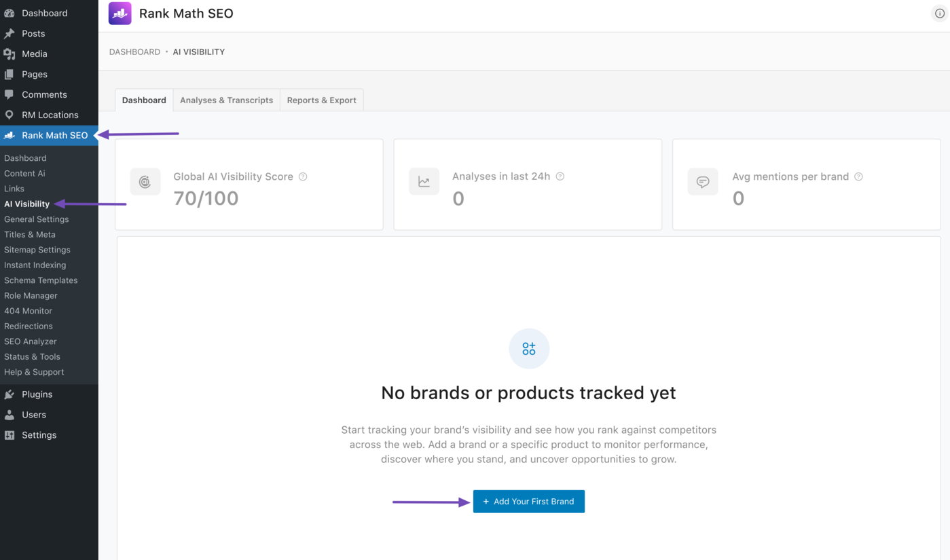
Task: Click the Users person icon
Action: tap(10, 415)
